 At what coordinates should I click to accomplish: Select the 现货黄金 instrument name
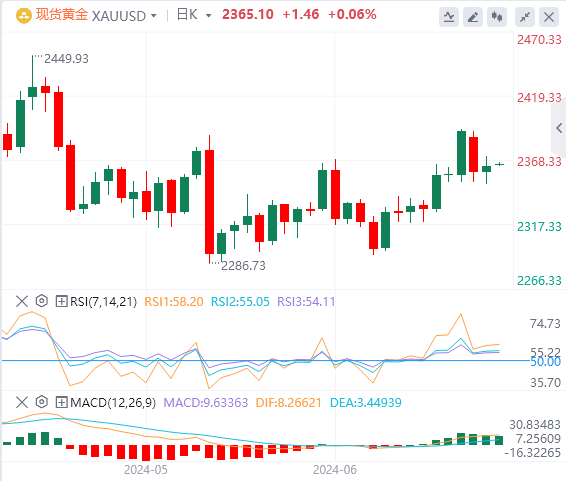click(x=62, y=15)
